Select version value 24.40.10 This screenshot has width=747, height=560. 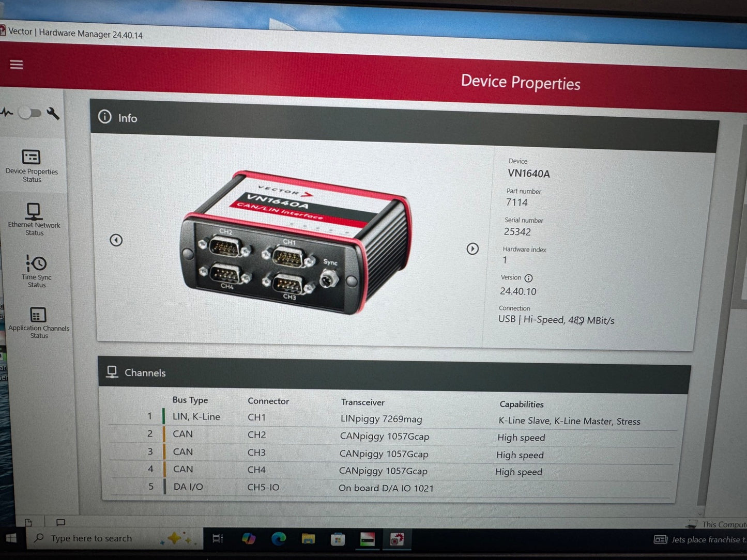(518, 291)
